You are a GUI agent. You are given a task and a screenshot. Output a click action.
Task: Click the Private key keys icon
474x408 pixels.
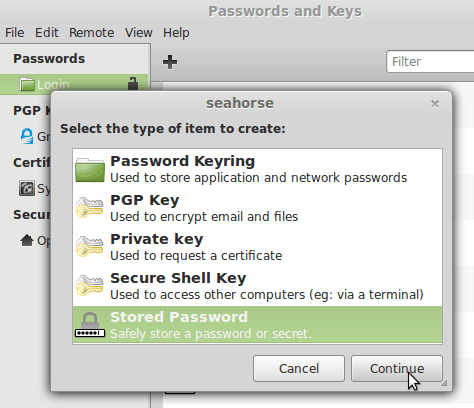[x=90, y=247]
